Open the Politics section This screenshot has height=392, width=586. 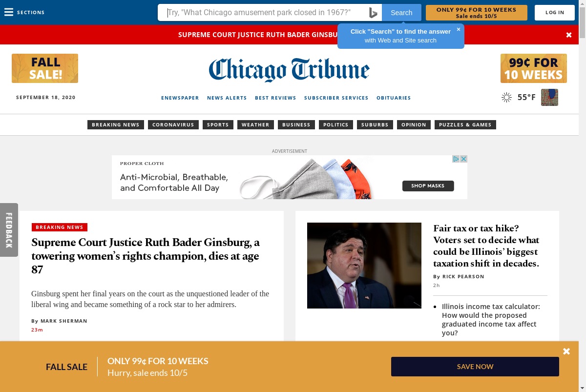pyautogui.click(x=336, y=124)
